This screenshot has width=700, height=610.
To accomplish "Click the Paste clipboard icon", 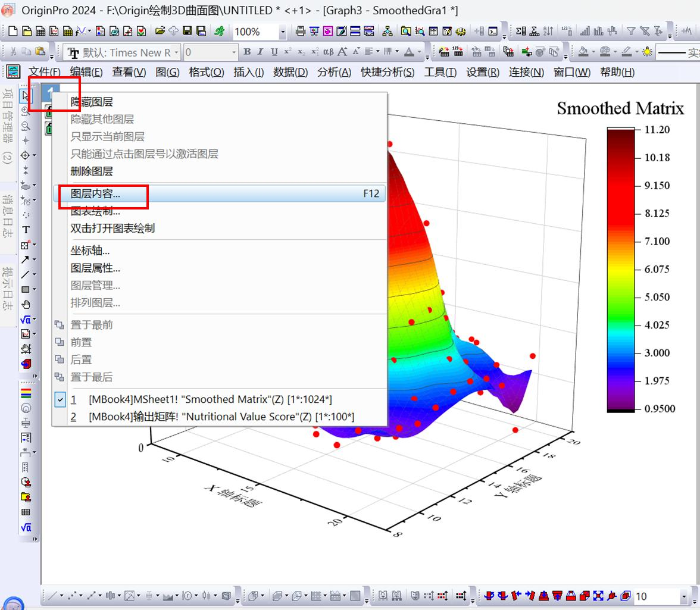I will pyautogui.click(x=40, y=52).
